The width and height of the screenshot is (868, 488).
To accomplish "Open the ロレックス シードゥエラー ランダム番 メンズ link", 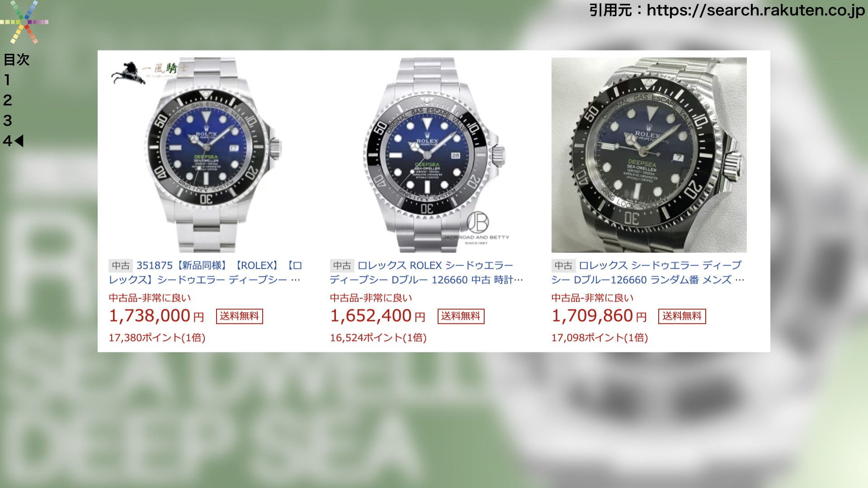I will coord(648,272).
